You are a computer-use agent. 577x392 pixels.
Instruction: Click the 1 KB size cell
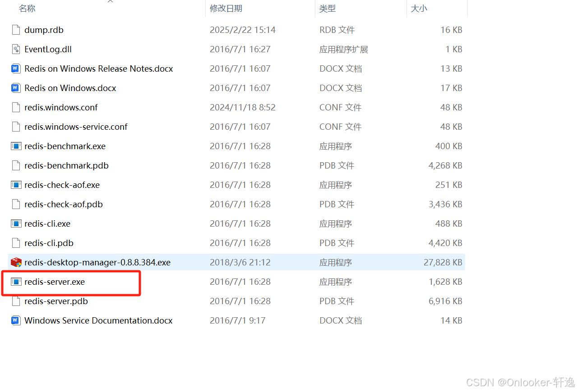coord(454,50)
